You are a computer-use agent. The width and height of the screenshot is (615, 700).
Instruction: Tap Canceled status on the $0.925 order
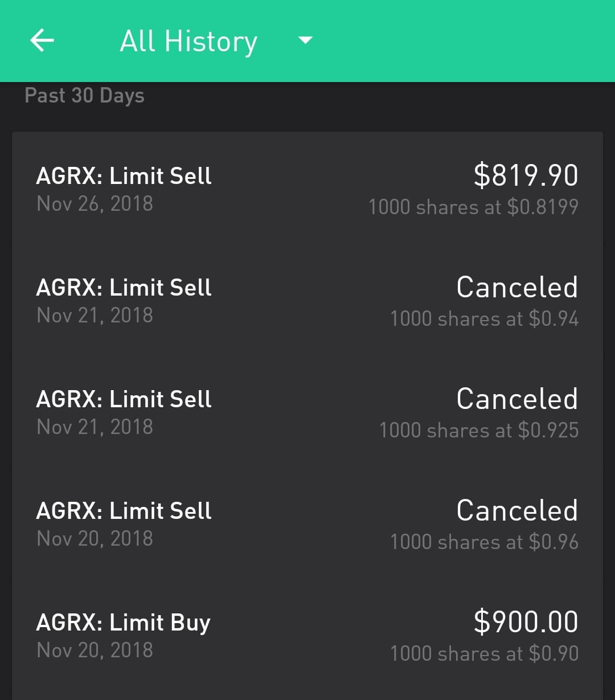[x=517, y=399]
